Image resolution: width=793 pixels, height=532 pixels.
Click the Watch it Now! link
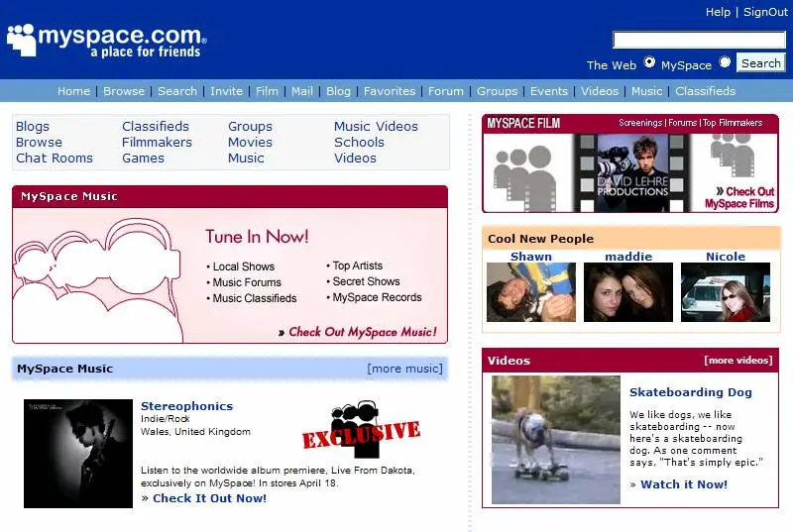(x=684, y=484)
